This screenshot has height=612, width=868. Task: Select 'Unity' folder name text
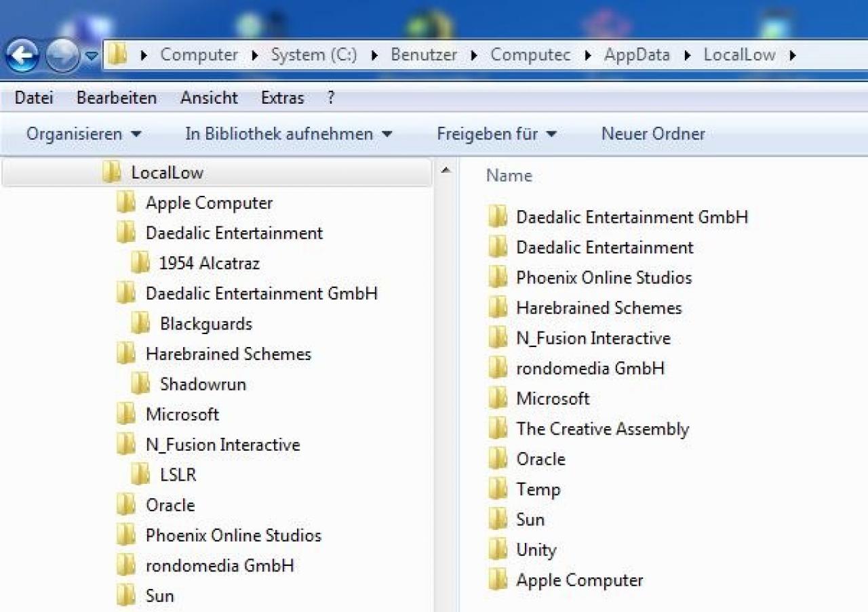[x=536, y=550]
